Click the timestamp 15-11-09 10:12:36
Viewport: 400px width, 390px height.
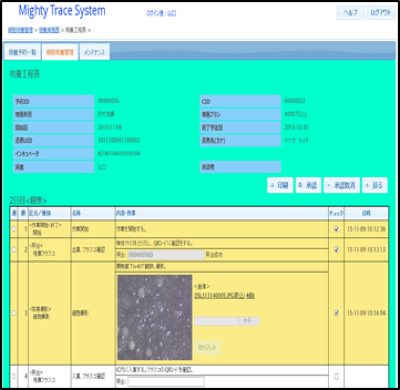pos(366,229)
